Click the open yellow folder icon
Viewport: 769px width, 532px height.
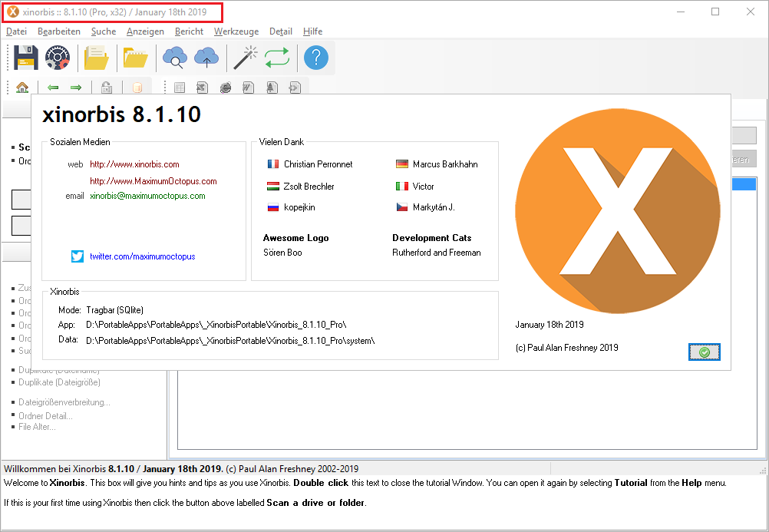pos(136,58)
